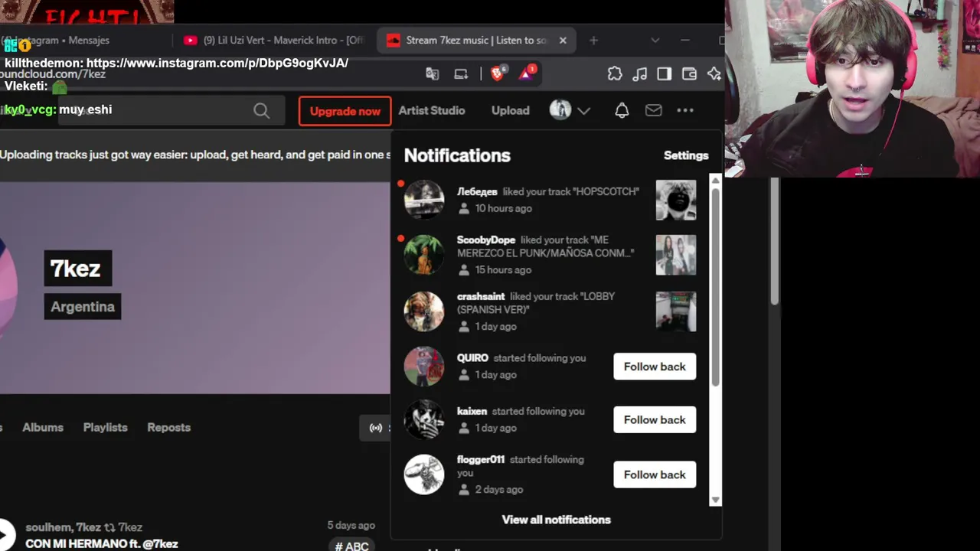Close the Stream 7kez music tab
Viewport: 980px width, 551px height.
click(563, 41)
